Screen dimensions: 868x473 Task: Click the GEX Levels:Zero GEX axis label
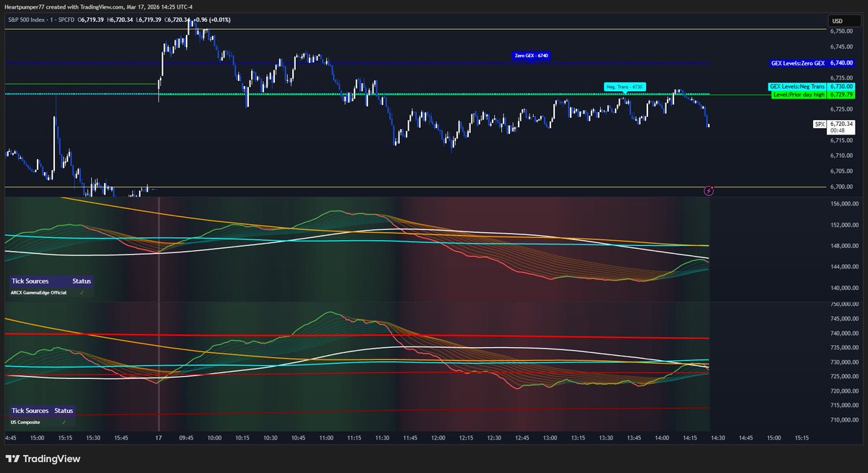tap(798, 63)
